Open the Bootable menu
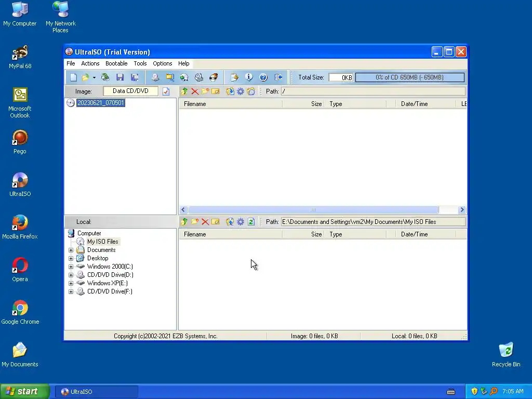This screenshot has width=532, height=399. (116, 63)
